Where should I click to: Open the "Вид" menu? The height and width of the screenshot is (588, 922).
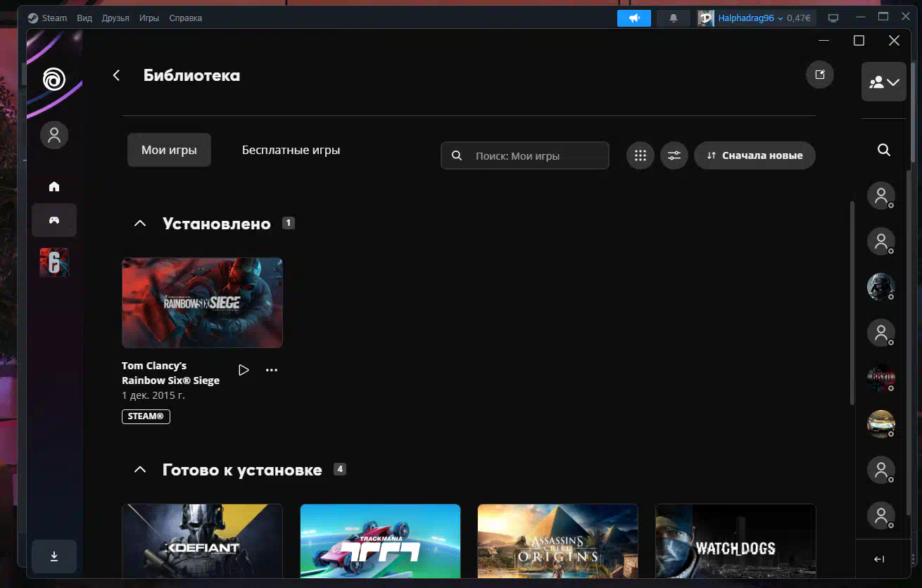(84, 18)
